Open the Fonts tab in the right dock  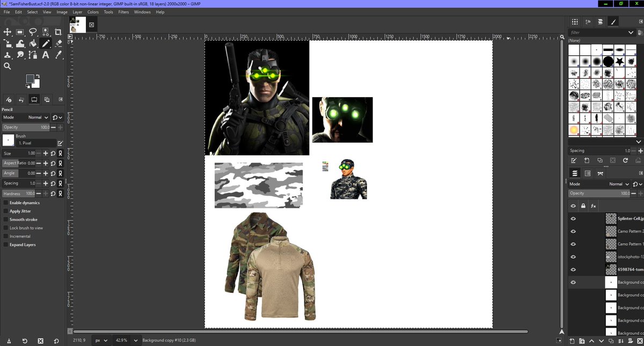(x=587, y=21)
